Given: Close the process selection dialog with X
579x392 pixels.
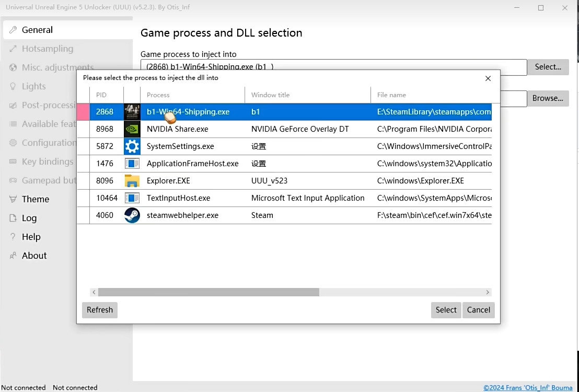Looking at the screenshot, I should point(488,78).
